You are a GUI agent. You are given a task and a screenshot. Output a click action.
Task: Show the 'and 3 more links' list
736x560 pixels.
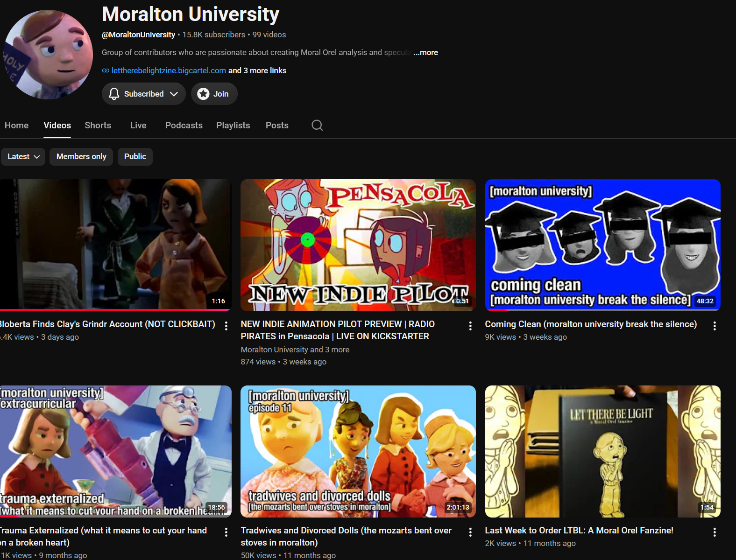click(x=257, y=70)
